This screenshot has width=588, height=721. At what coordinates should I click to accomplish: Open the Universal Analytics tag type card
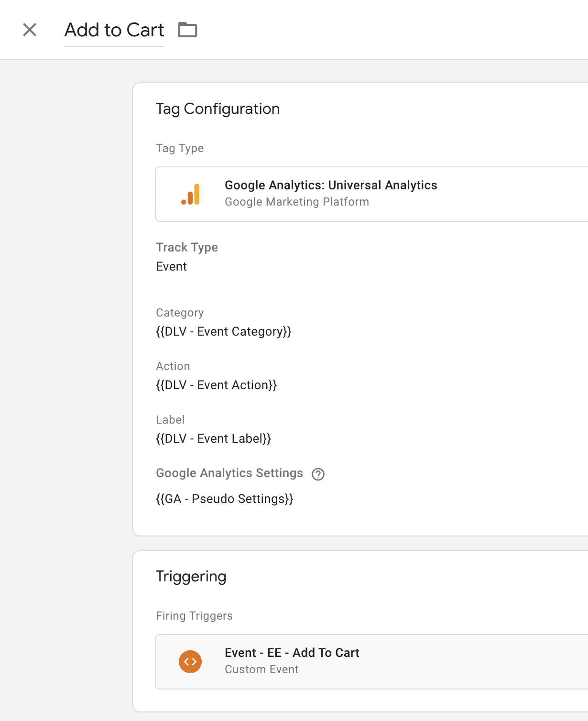tap(371, 194)
